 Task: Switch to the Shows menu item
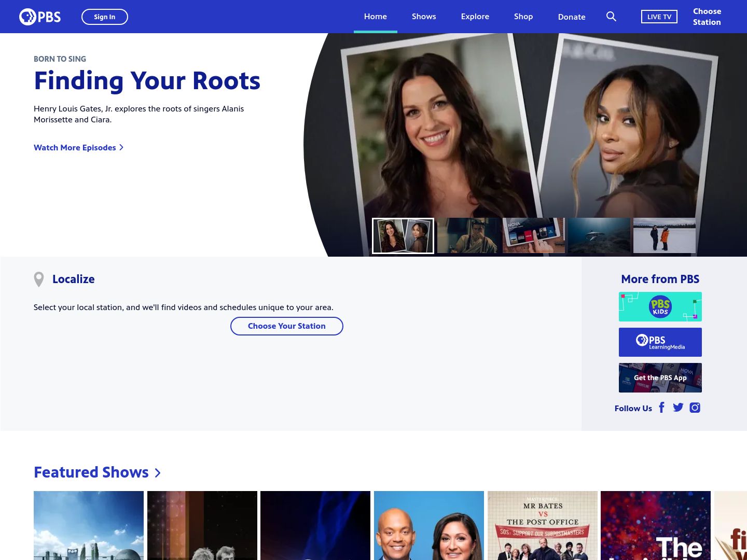pyautogui.click(x=424, y=17)
